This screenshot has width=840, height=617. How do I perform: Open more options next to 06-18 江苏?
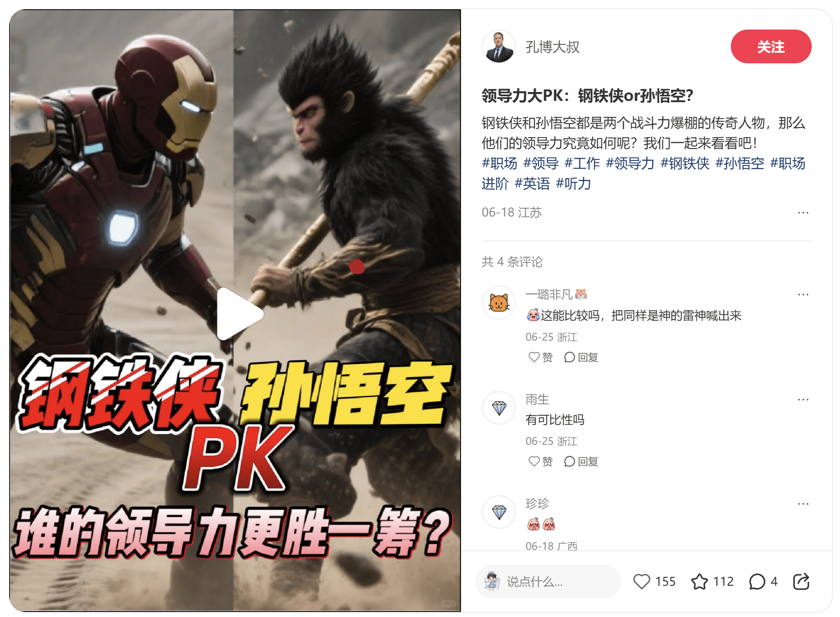pyautogui.click(x=803, y=213)
